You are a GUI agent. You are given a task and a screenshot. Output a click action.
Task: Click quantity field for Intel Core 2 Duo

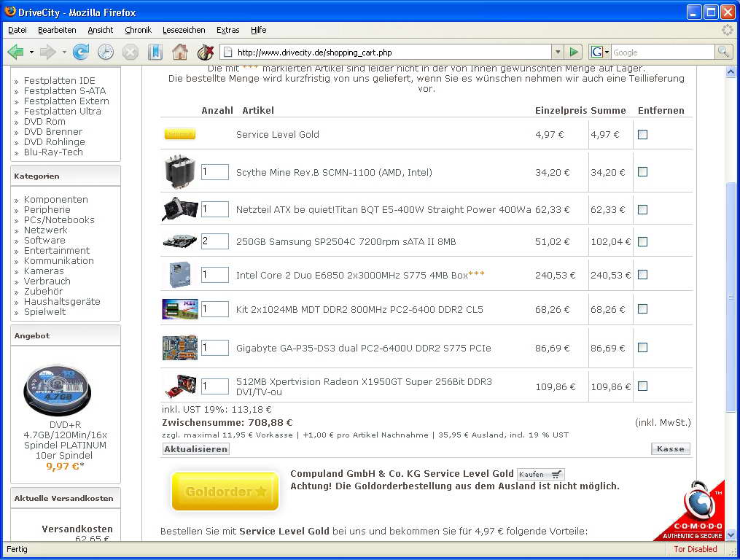click(x=215, y=275)
